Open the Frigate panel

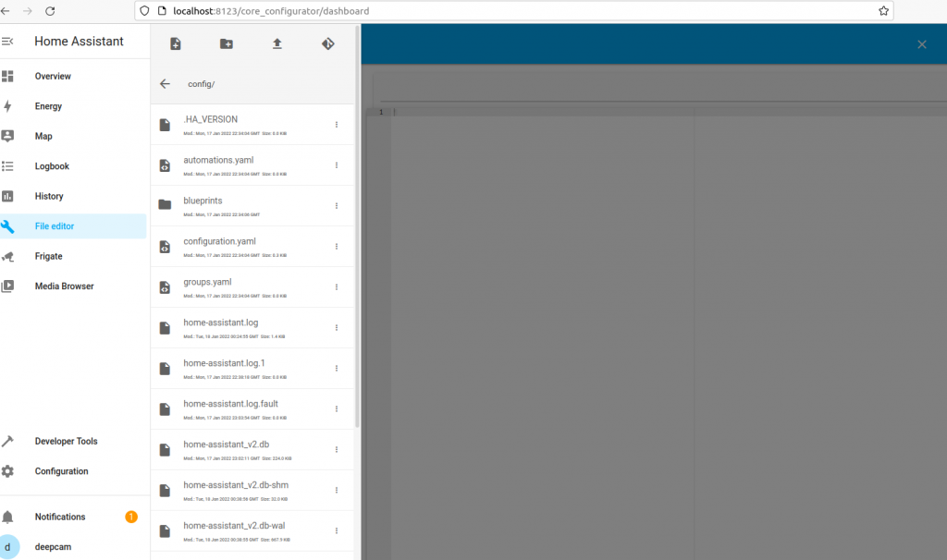coord(73,256)
